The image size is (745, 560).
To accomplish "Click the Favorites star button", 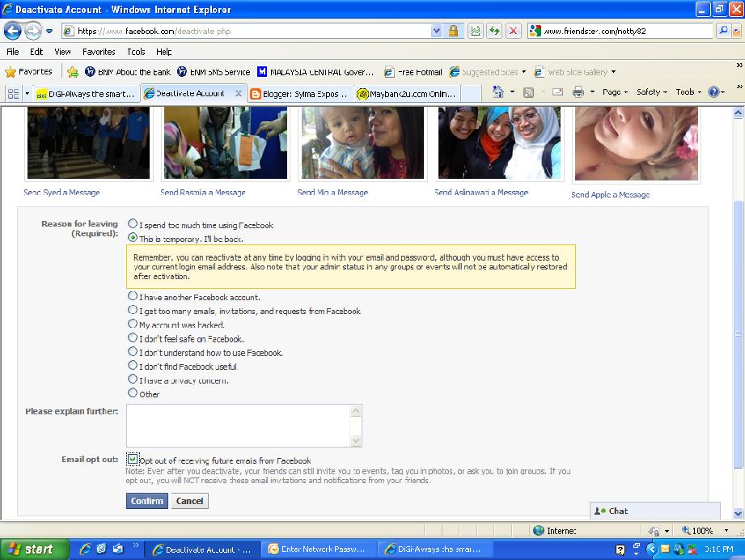I will (x=28, y=72).
